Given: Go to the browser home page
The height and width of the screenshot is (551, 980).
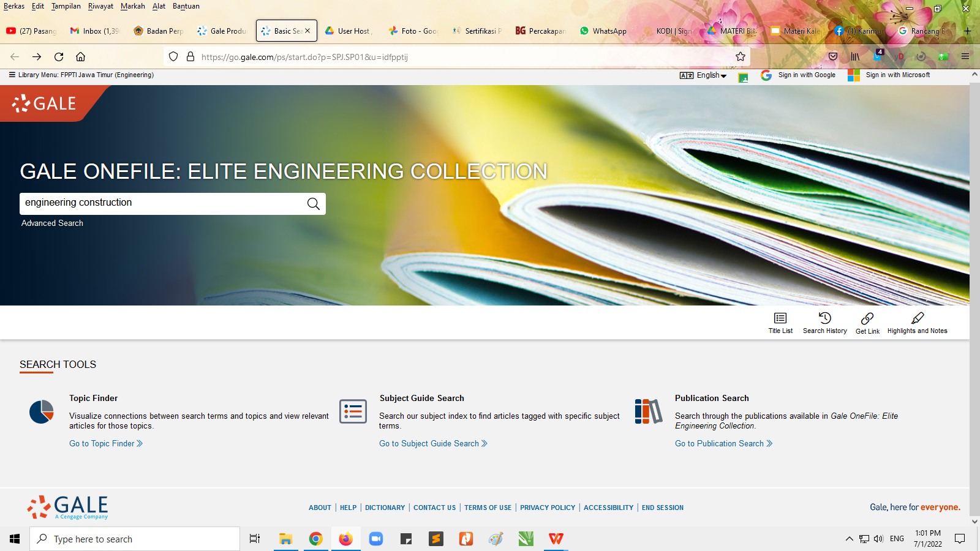Looking at the screenshot, I should pos(80,57).
